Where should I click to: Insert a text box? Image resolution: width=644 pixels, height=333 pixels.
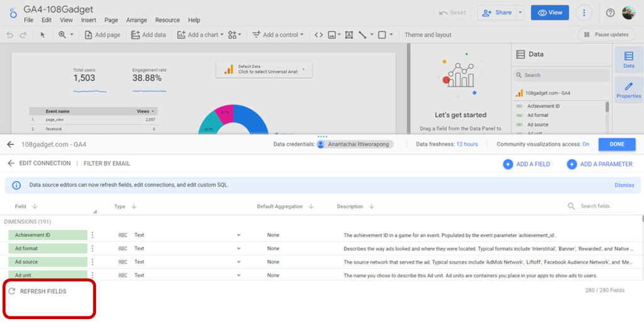click(x=349, y=35)
